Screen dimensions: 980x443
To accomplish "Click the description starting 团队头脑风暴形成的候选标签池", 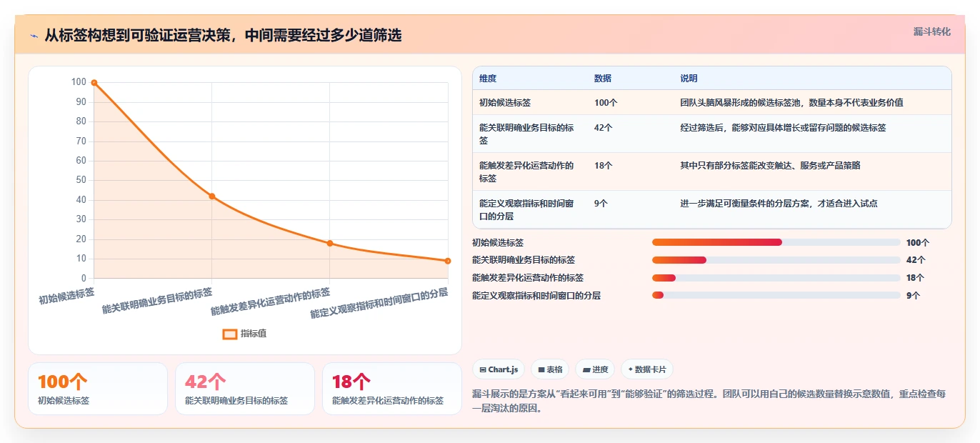I will pos(791,103).
